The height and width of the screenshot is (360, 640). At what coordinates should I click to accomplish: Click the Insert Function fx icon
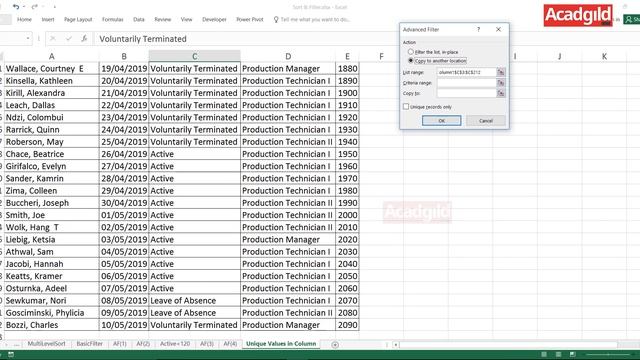point(84,38)
